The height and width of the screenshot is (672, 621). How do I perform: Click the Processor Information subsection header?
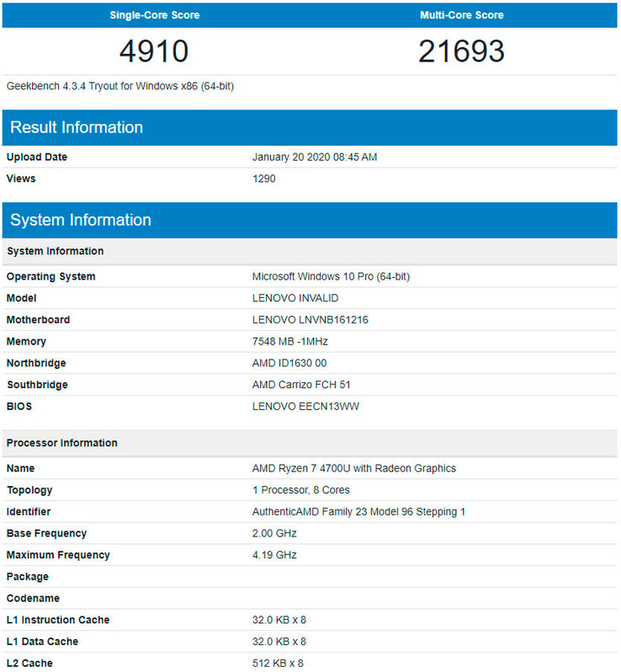[x=62, y=443]
